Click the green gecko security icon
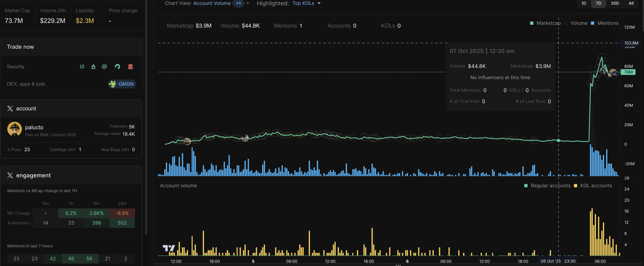This screenshot has width=644, height=266. pyautogui.click(x=117, y=66)
